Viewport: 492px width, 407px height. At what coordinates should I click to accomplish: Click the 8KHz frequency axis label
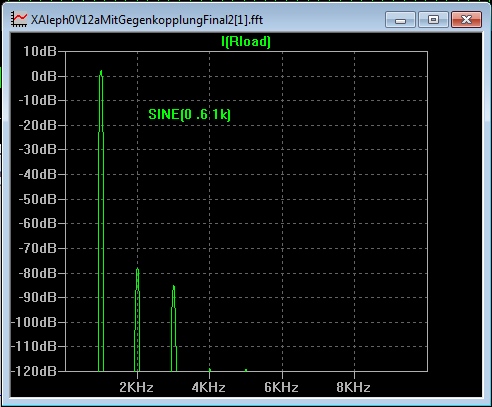[x=353, y=388]
